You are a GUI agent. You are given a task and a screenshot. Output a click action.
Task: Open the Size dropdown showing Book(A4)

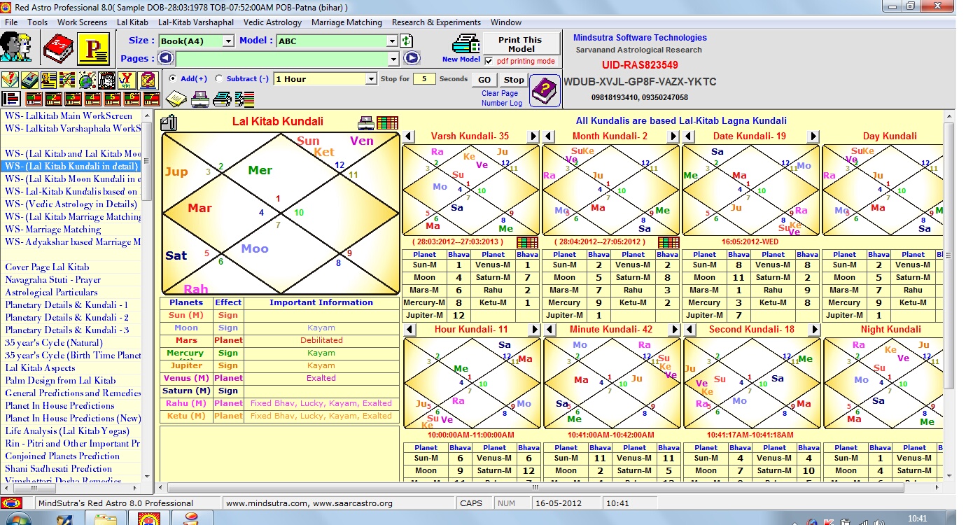pos(227,41)
